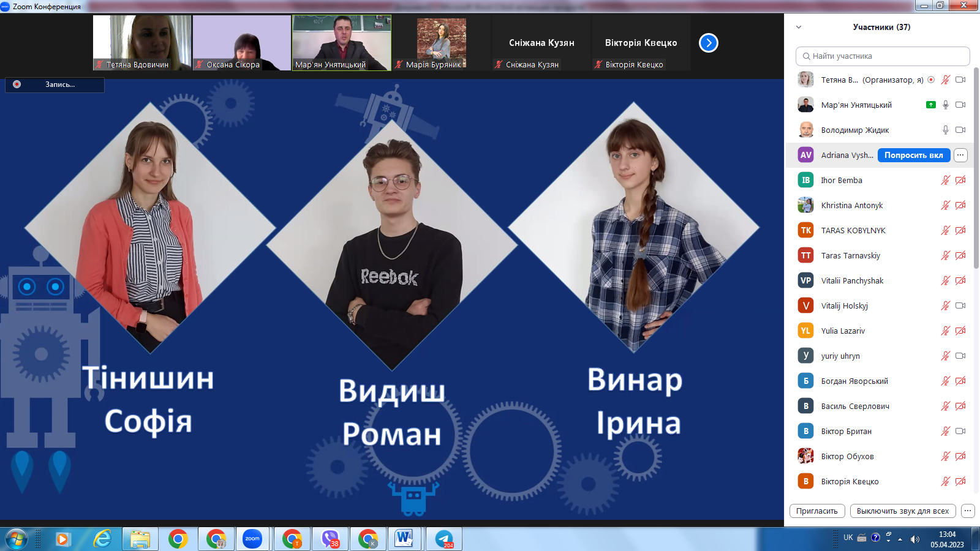Click the Найти участника search field
The height and width of the screenshot is (551, 980).
click(883, 56)
